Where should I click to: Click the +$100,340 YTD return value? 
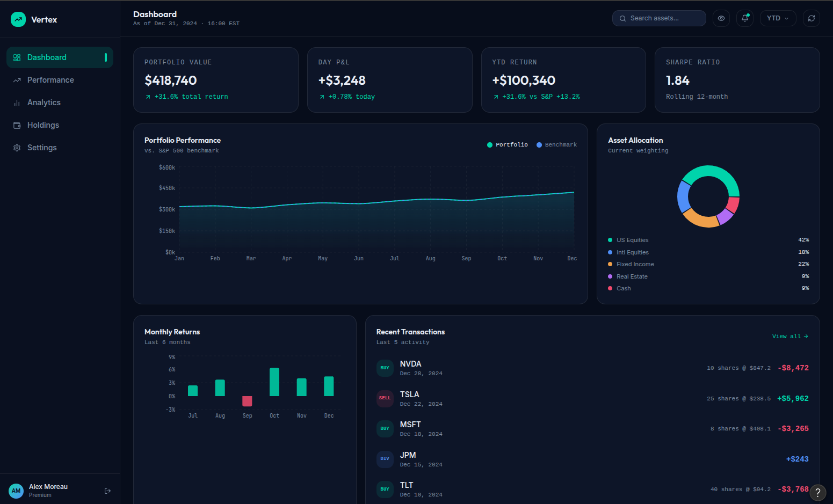pos(524,81)
